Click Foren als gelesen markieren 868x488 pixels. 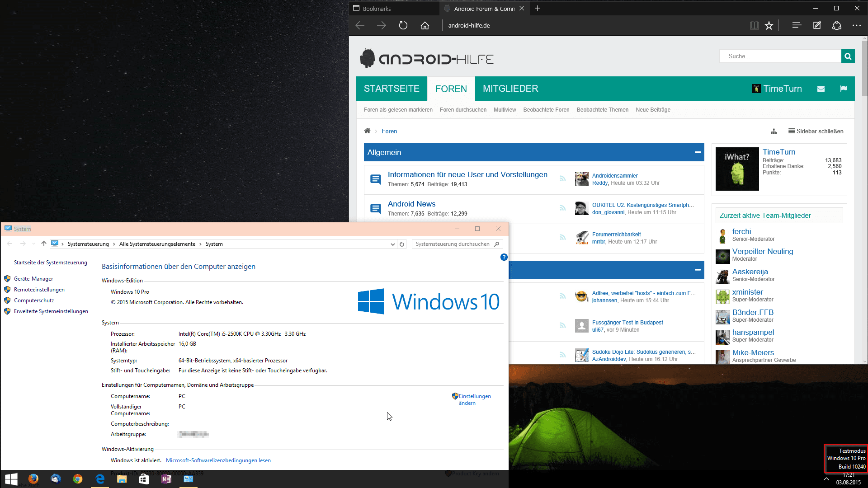point(398,110)
